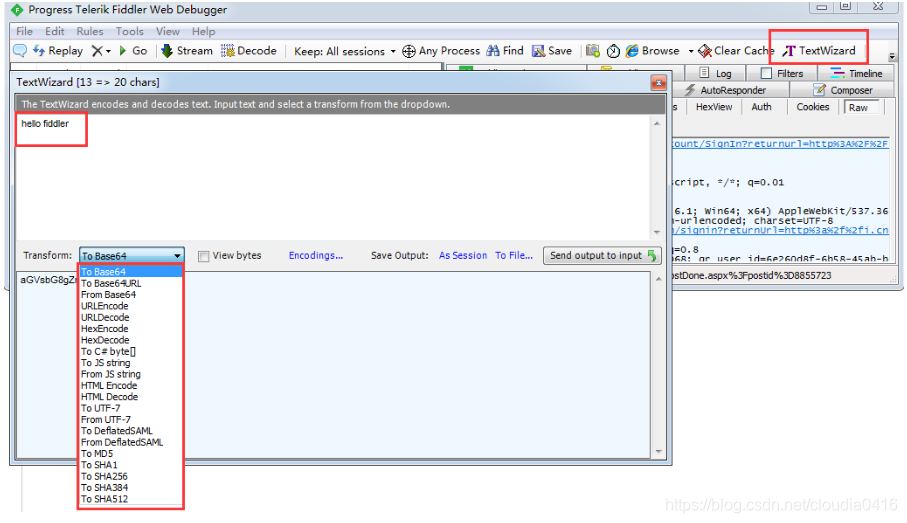
Task: Select HexEncode option
Action: (131, 329)
